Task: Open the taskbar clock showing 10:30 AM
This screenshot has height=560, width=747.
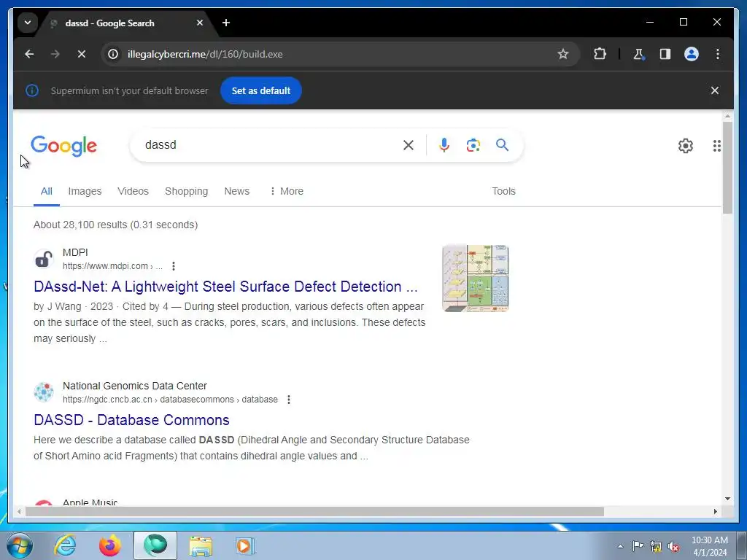Action: point(710,546)
